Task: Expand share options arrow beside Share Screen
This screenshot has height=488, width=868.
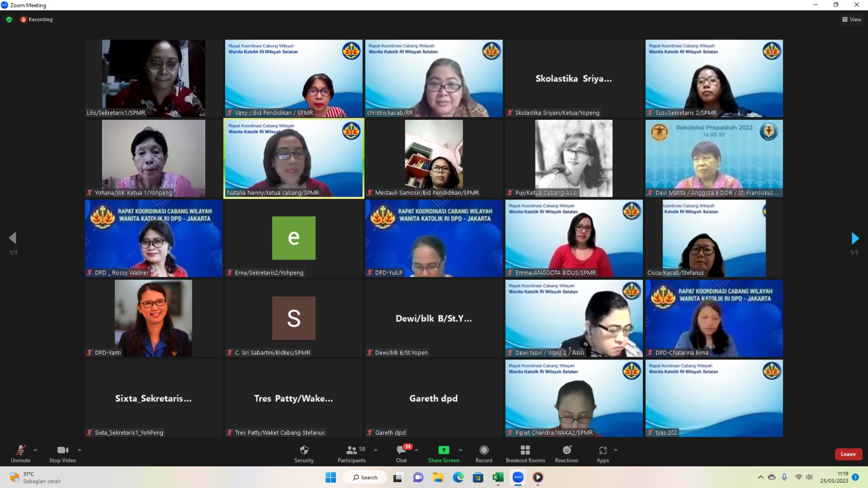Action: [461, 450]
